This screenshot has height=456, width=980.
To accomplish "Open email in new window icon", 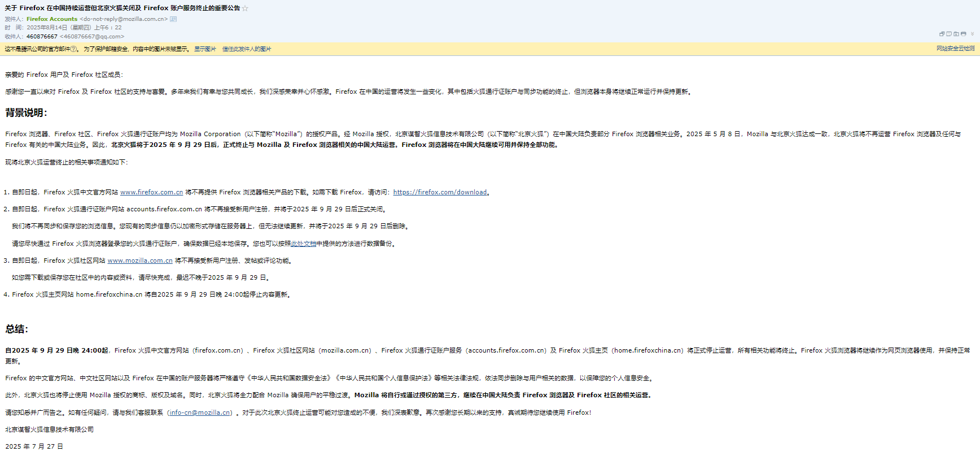I will pyautogui.click(x=942, y=34).
